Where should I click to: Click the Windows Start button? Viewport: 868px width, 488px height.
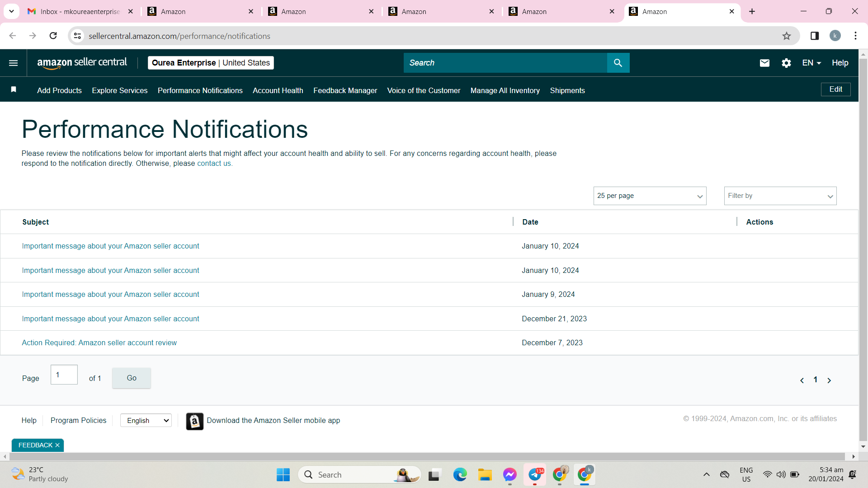pos(283,474)
